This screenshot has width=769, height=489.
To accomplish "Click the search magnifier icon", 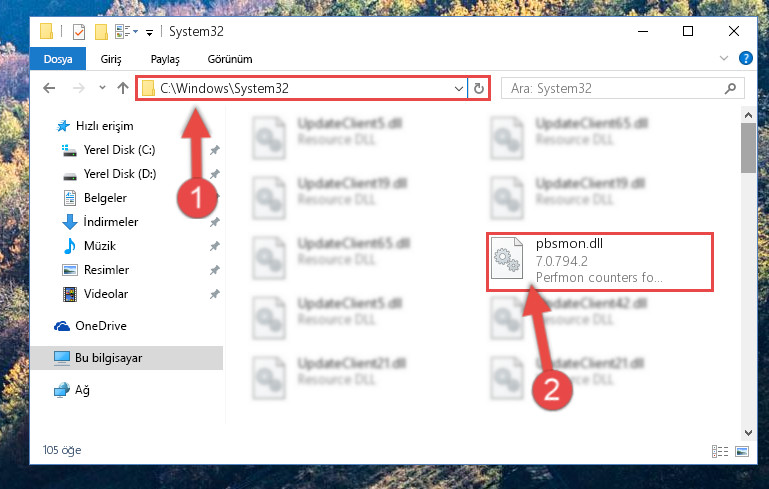I will (730, 88).
